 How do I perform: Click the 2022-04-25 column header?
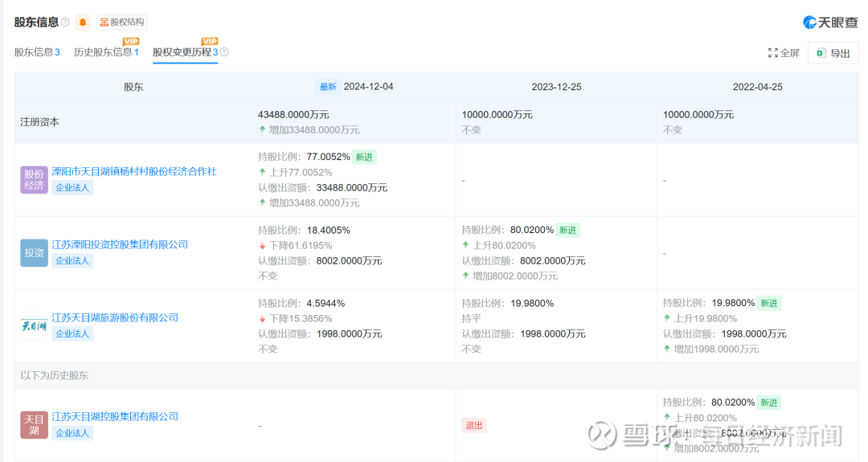[757, 87]
